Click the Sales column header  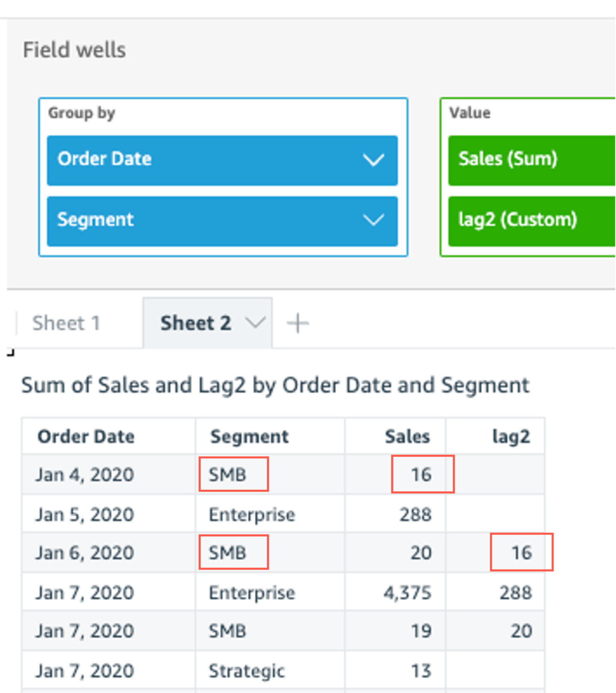(407, 437)
